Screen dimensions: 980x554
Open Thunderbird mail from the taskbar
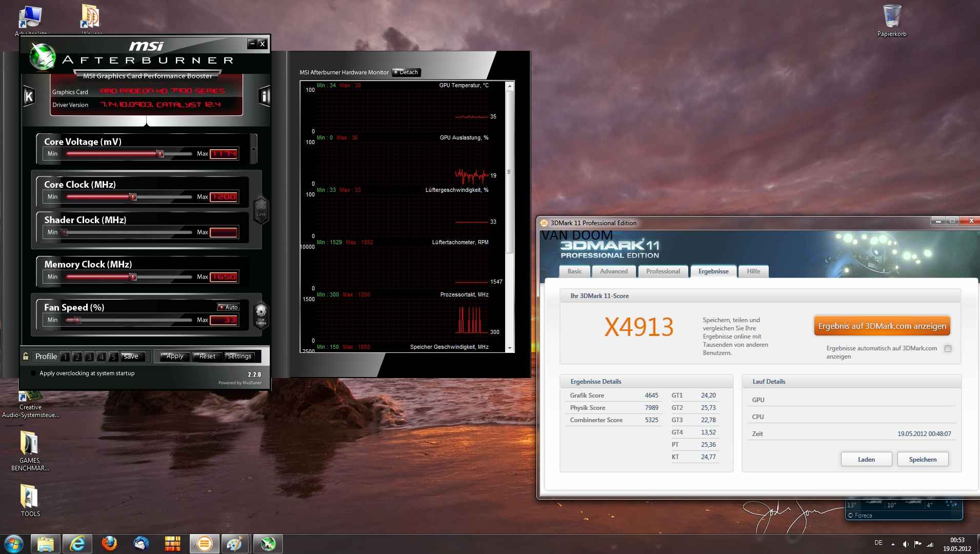(141, 544)
